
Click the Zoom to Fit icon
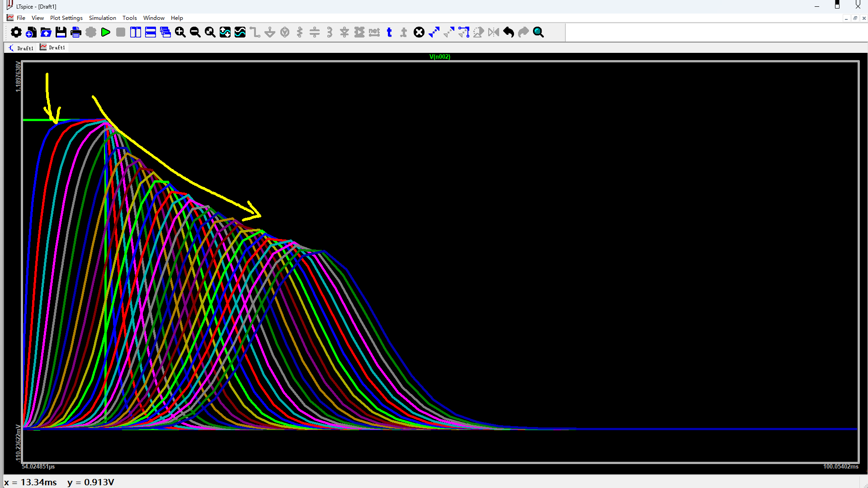point(210,32)
